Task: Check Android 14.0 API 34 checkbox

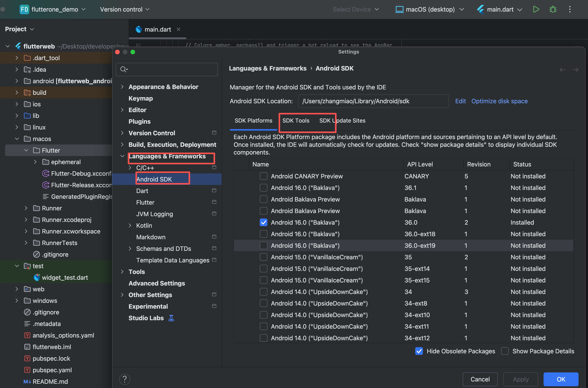Action: (x=263, y=292)
